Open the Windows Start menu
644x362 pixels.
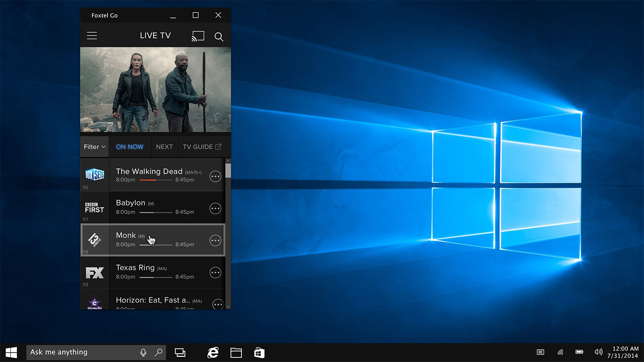[x=11, y=352]
